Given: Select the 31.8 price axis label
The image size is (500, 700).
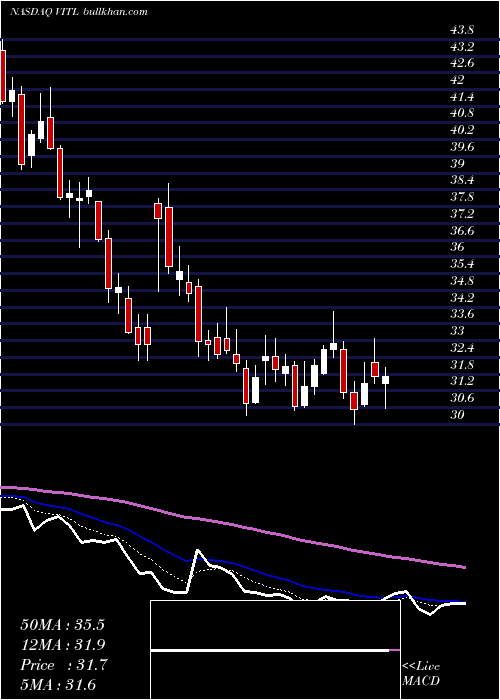Looking at the screenshot, I should click(x=462, y=364).
